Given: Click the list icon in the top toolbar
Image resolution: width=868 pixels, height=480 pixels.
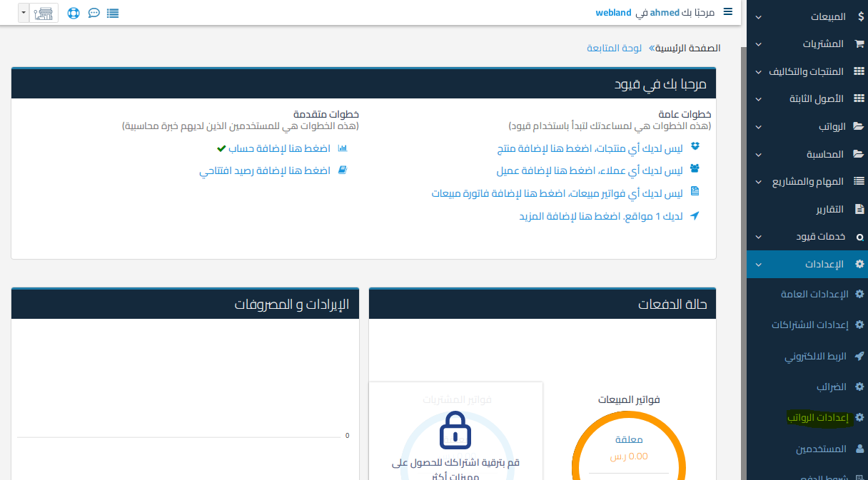Looking at the screenshot, I should (113, 12).
